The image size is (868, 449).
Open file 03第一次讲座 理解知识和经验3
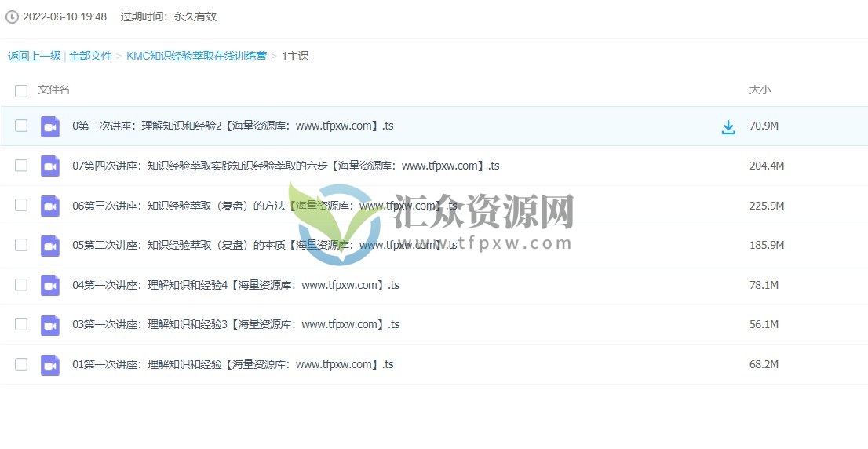235,324
